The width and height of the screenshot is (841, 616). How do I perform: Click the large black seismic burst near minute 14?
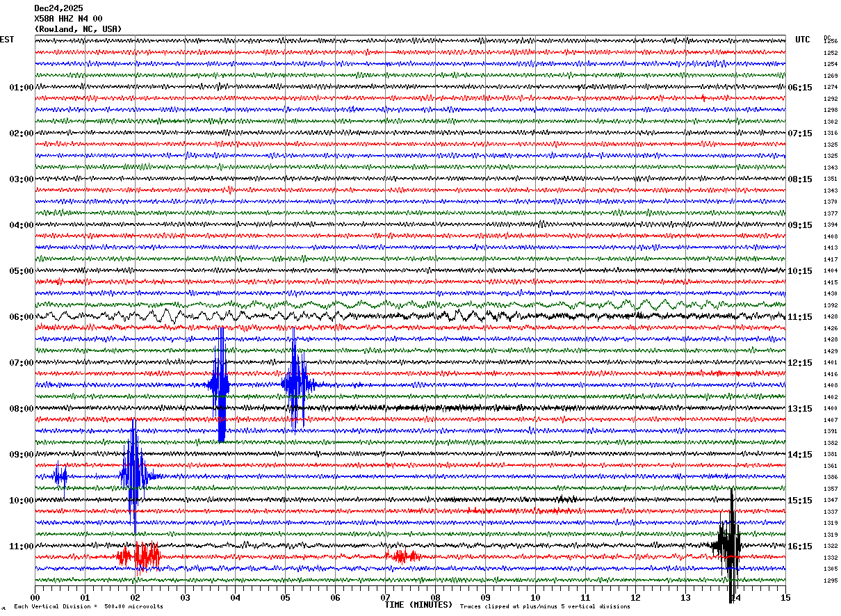tap(728, 546)
